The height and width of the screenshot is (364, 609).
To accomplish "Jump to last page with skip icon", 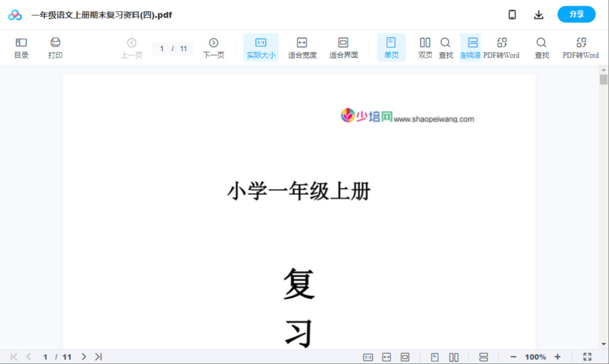I will 98,356.
